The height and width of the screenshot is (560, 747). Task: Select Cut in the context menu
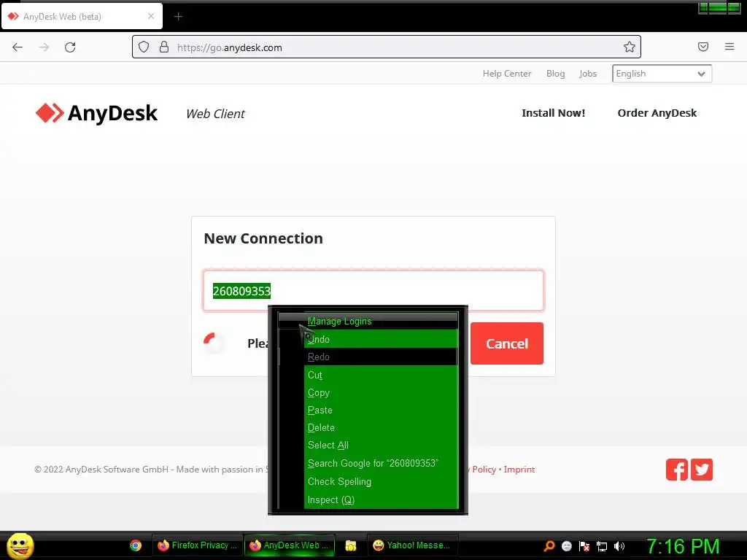point(368,375)
